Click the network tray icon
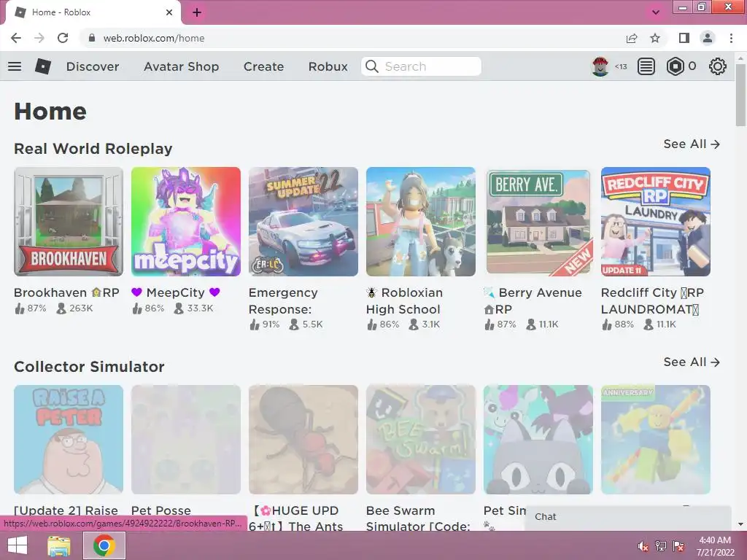This screenshot has height=560, width=747. pos(661,546)
